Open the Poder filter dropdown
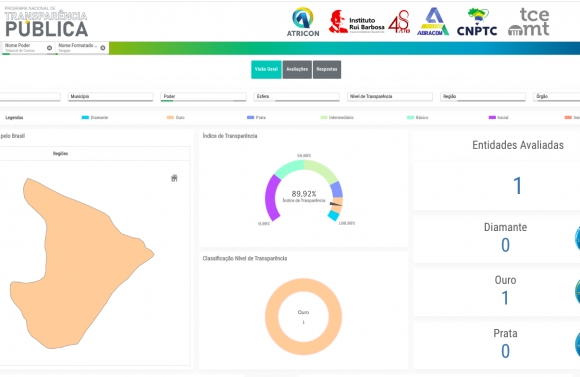Viewport: 580px width, 377px height. click(203, 97)
